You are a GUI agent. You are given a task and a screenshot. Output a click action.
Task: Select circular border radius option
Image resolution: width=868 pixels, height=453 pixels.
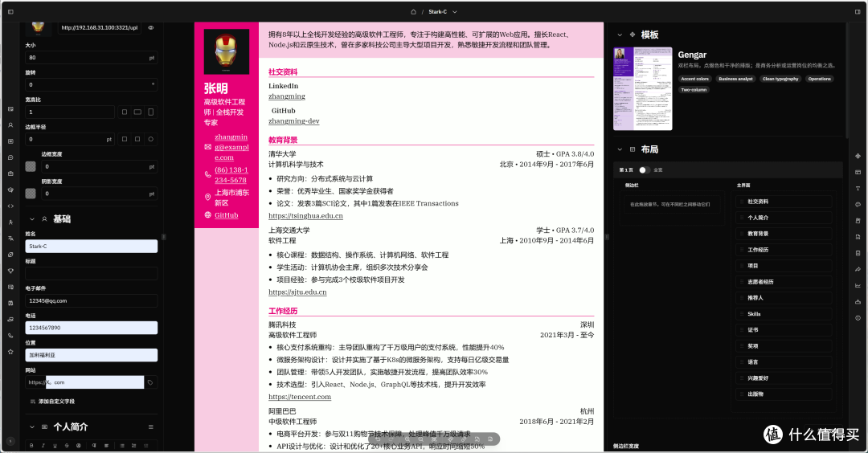tap(150, 139)
